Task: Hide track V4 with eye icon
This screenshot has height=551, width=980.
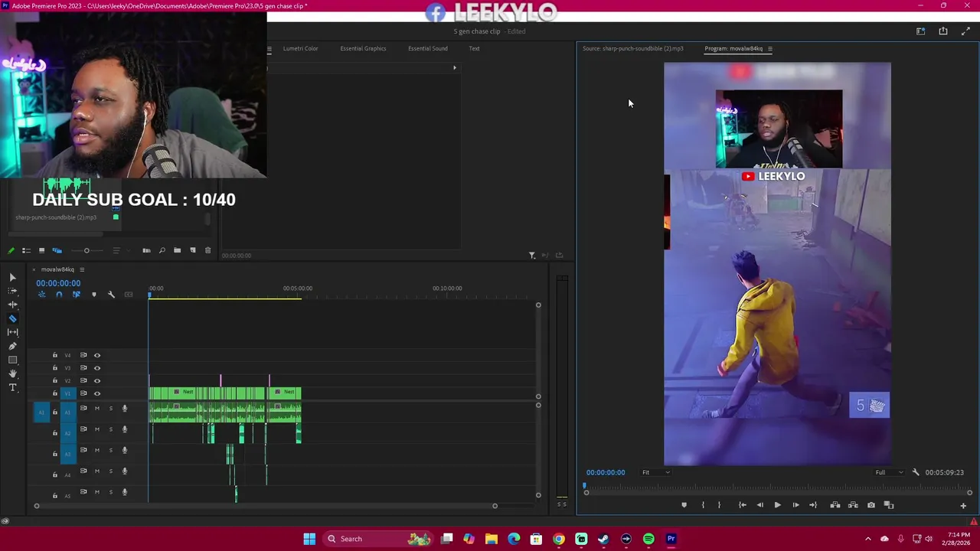Action: click(97, 355)
